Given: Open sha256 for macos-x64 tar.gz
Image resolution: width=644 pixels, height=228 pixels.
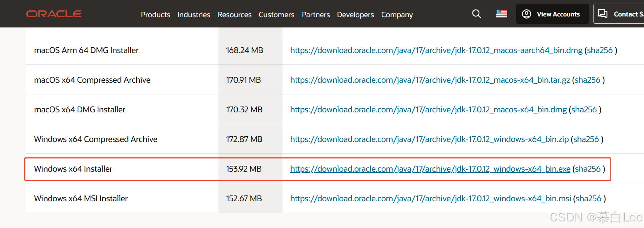Looking at the screenshot, I should [x=588, y=80].
